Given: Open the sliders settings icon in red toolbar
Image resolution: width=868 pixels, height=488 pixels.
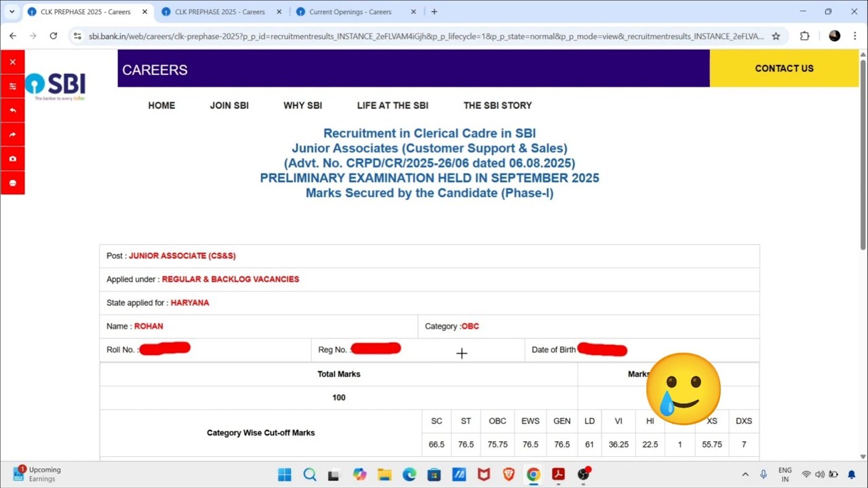Looking at the screenshot, I should point(12,86).
